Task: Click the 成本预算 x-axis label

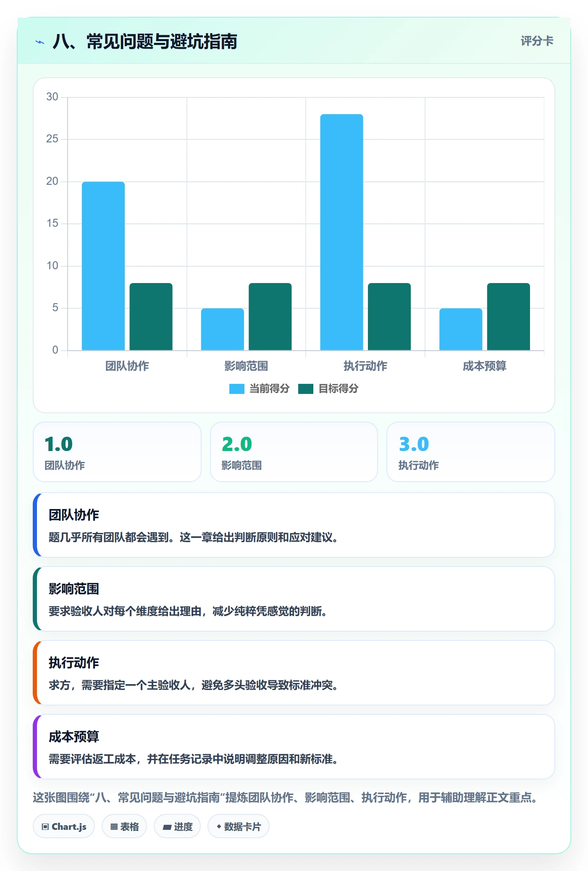Action: [484, 366]
